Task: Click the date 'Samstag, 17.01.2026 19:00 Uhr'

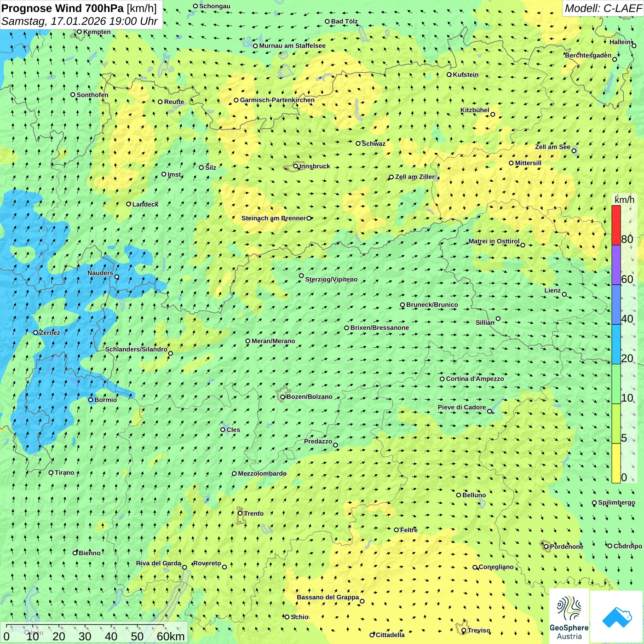Action: click(x=80, y=21)
